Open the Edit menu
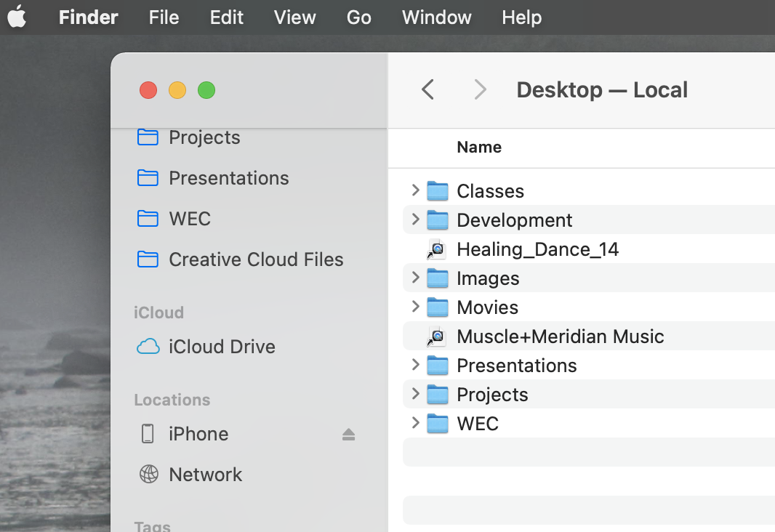775x532 pixels. point(226,17)
